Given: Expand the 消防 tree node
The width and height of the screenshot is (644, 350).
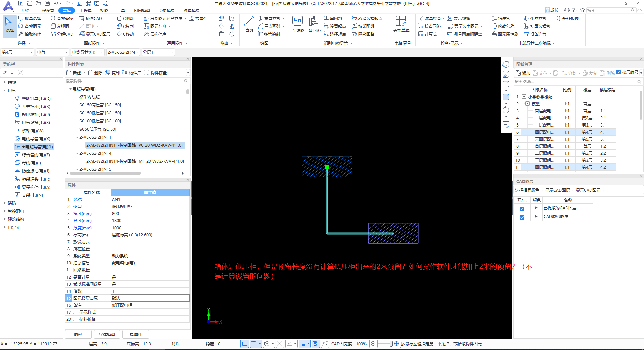Looking at the screenshot, I should 5,203.
